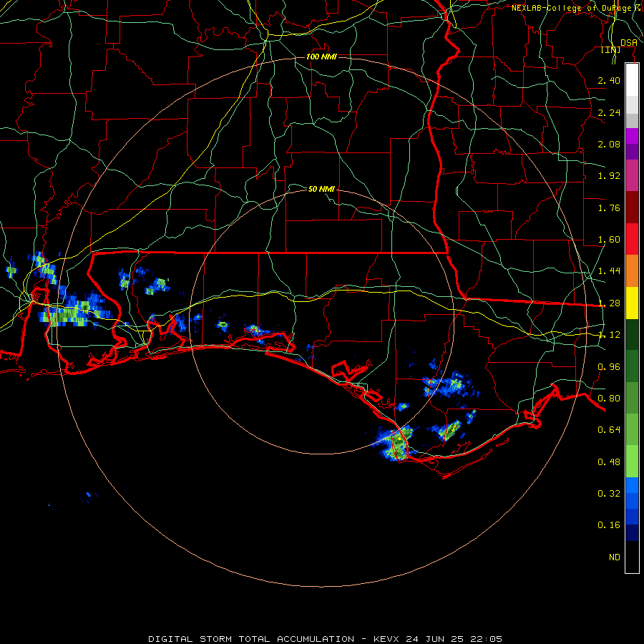Click the 1.92 legend value
644x644 pixels.
pyautogui.click(x=609, y=176)
